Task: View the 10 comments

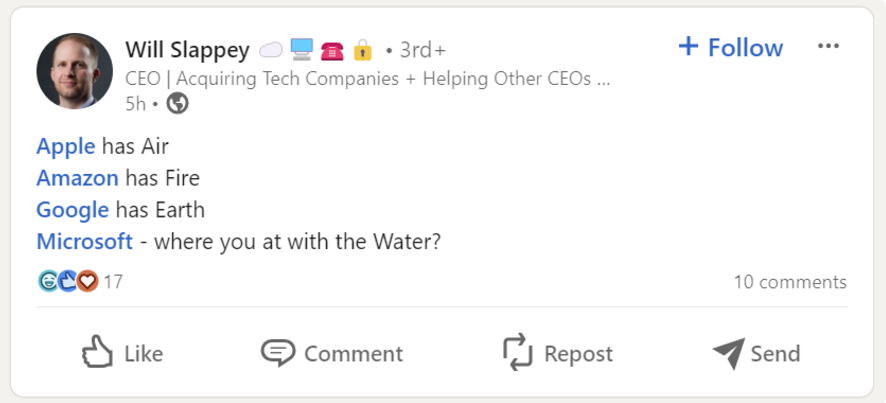Action: (789, 282)
